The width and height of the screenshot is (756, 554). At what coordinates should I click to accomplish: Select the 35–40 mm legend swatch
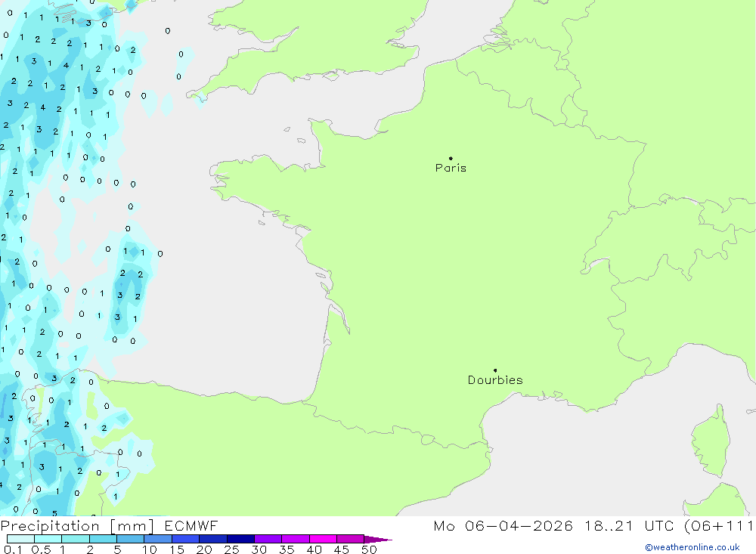click(295, 539)
